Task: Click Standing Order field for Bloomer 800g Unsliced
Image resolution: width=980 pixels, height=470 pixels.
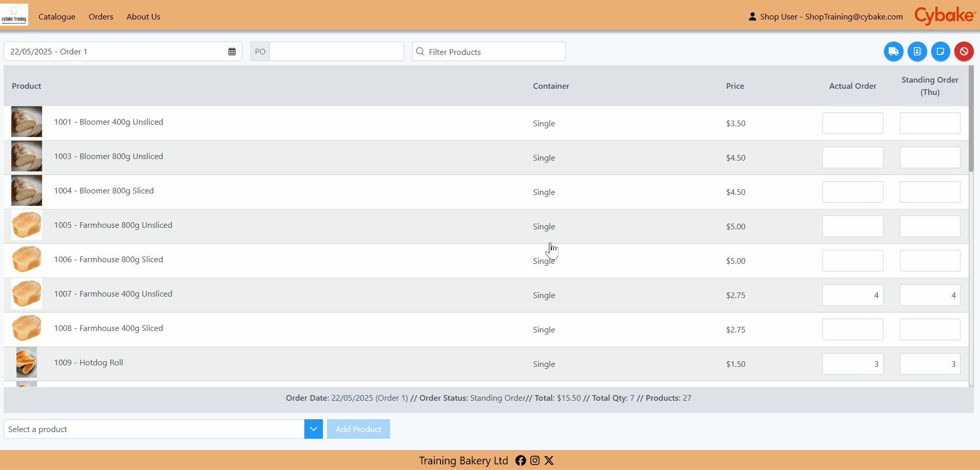Action: coord(930,158)
